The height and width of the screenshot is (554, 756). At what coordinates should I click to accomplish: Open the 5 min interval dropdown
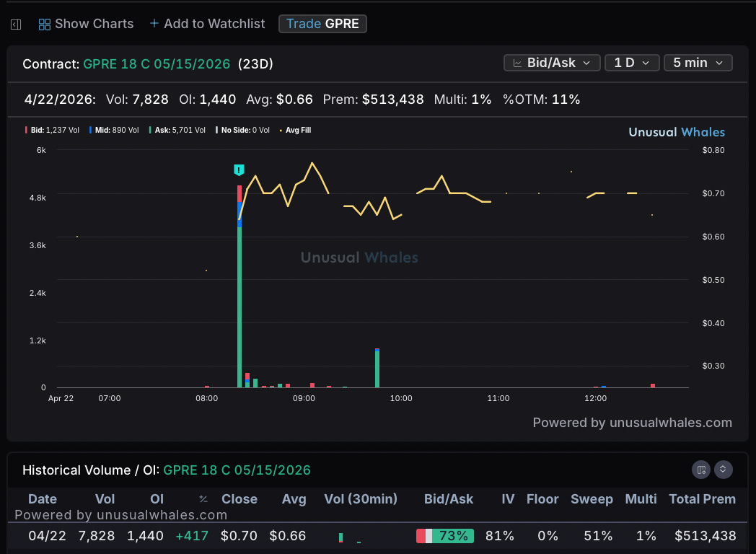[x=698, y=63]
